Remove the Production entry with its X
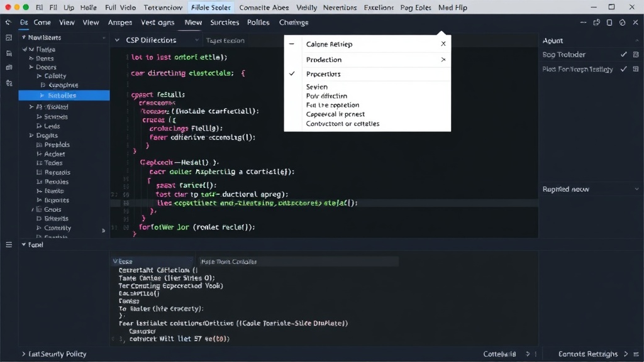Image resolution: width=644 pixels, height=362 pixels. (443, 60)
